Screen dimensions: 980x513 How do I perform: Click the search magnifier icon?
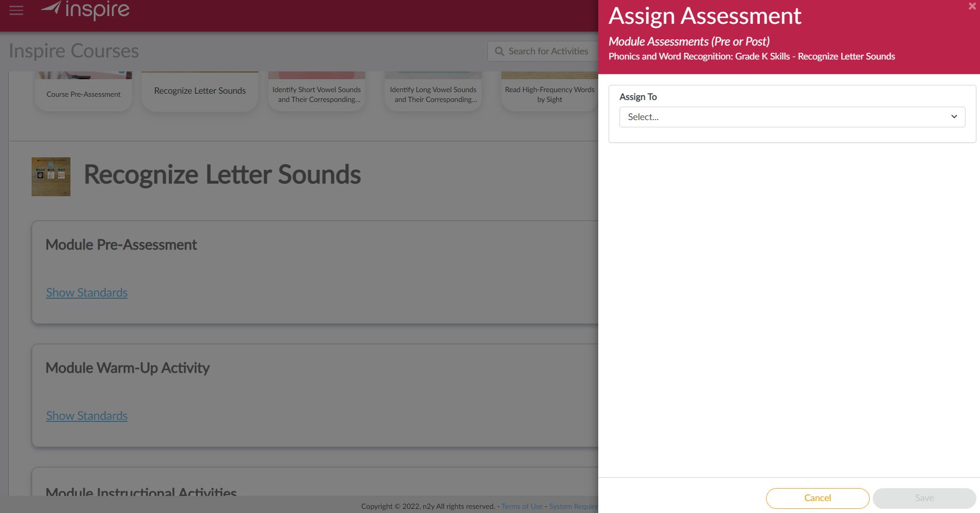coord(499,51)
